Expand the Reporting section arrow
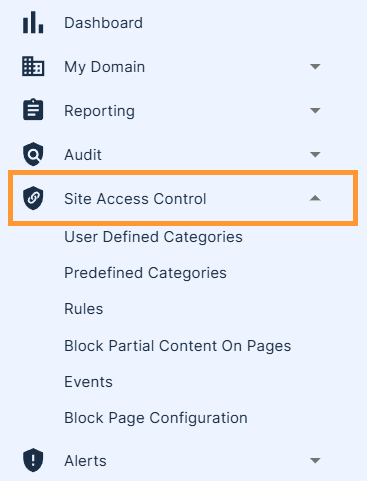This screenshot has width=367, height=481. pos(315,110)
